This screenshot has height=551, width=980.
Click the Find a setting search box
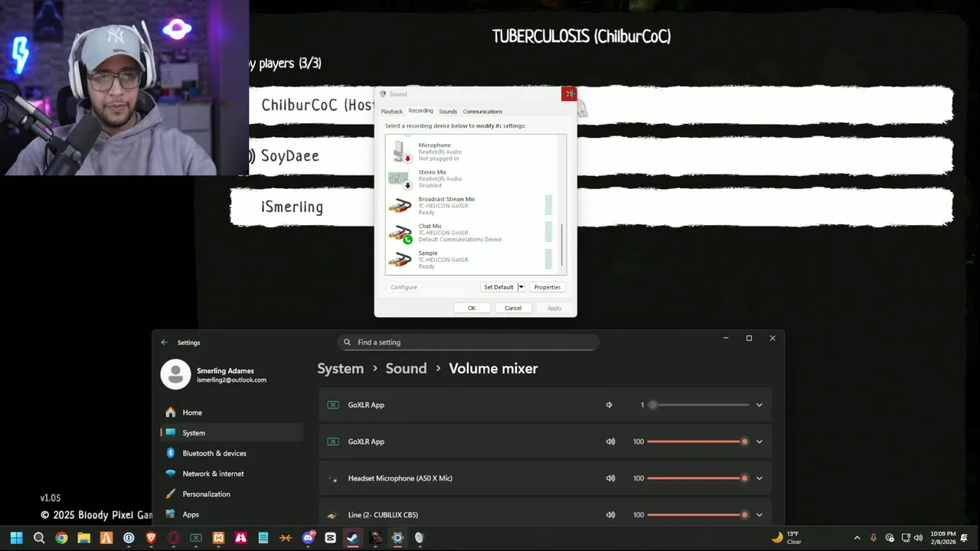click(468, 342)
